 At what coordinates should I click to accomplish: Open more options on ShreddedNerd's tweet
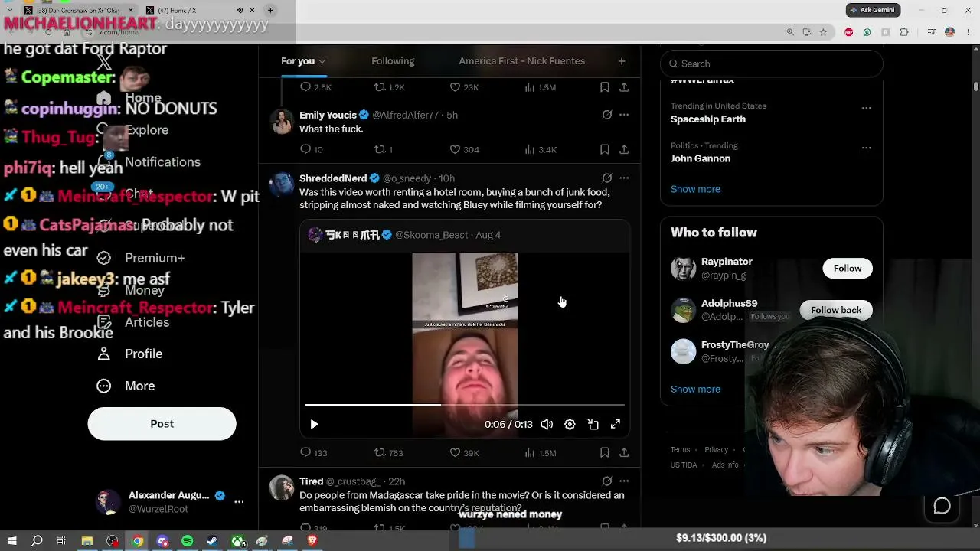pos(624,178)
